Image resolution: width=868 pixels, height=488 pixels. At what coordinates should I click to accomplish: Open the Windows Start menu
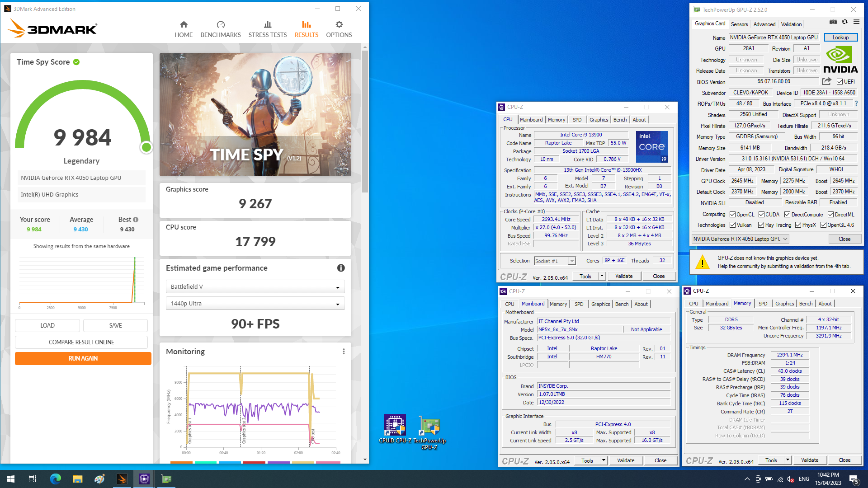[11, 479]
